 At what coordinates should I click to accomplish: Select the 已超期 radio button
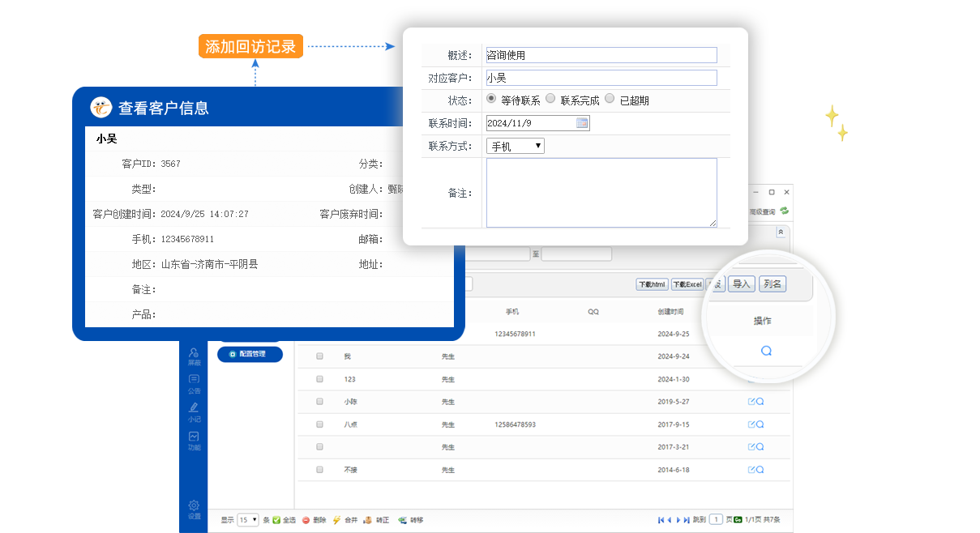(610, 99)
